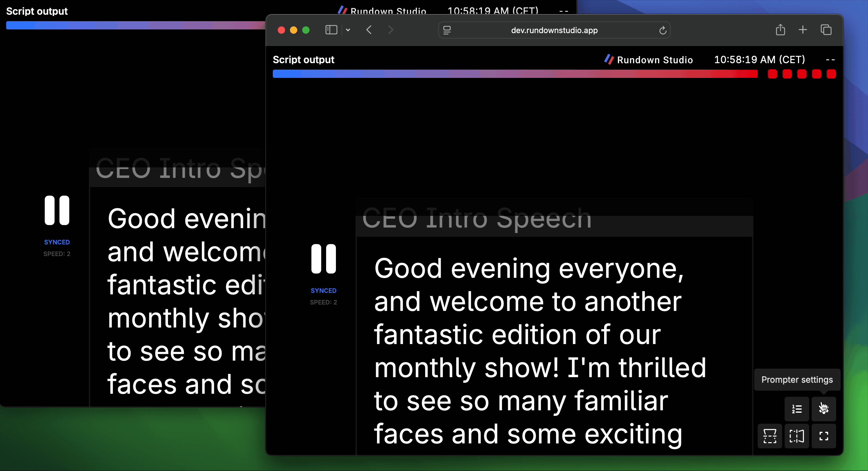Open the Rundown Studio logo
The image size is (868, 471).
(609, 59)
